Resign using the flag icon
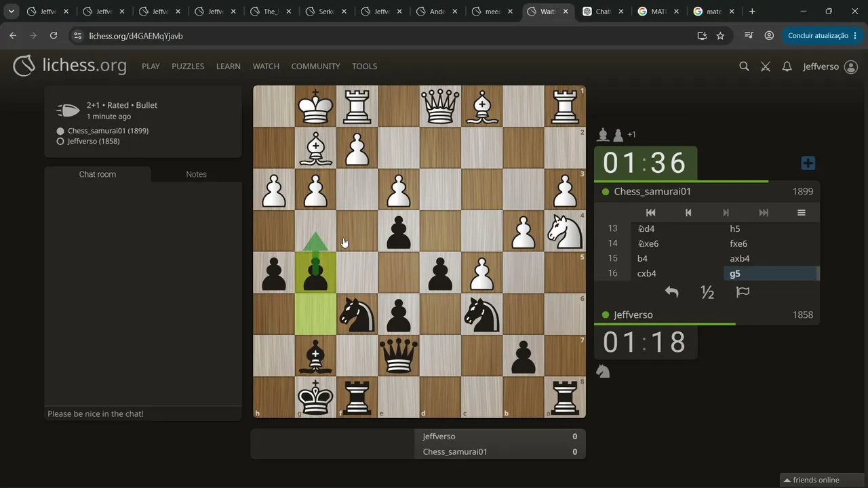Image resolution: width=868 pixels, height=488 pixels. (743, 292)
